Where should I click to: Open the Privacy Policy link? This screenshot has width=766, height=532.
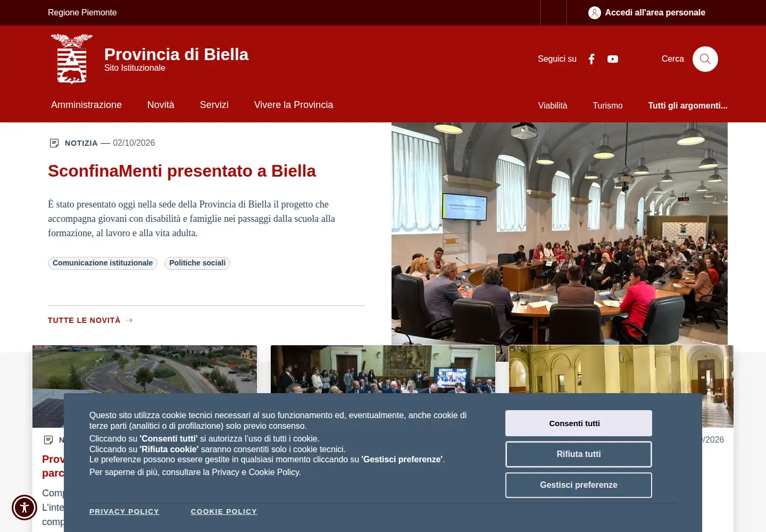(124, 511)
